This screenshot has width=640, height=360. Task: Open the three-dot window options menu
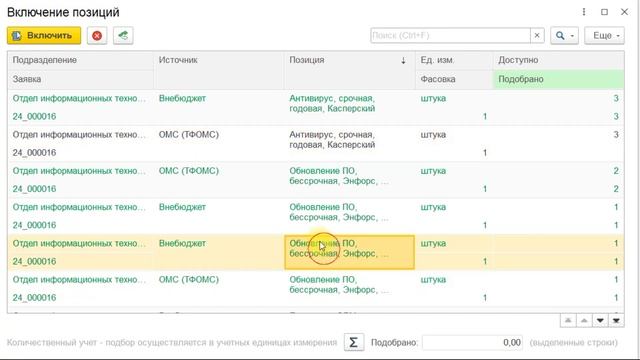coord(584,12)
